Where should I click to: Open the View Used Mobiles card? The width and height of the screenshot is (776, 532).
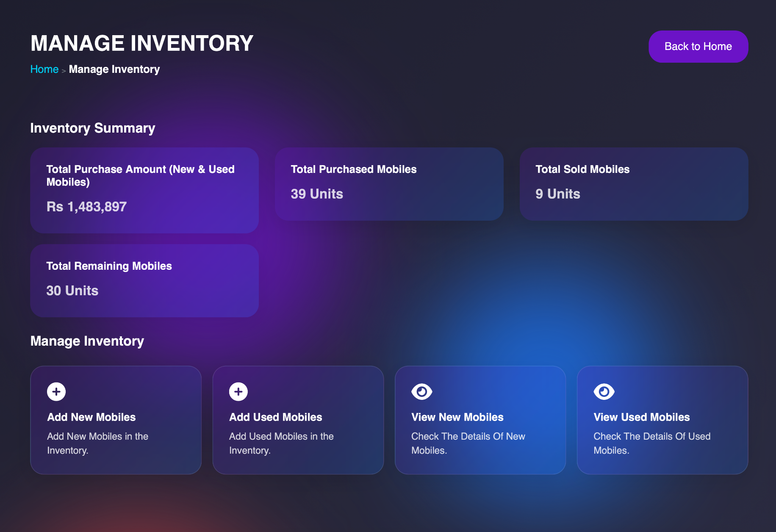[662, 420]
